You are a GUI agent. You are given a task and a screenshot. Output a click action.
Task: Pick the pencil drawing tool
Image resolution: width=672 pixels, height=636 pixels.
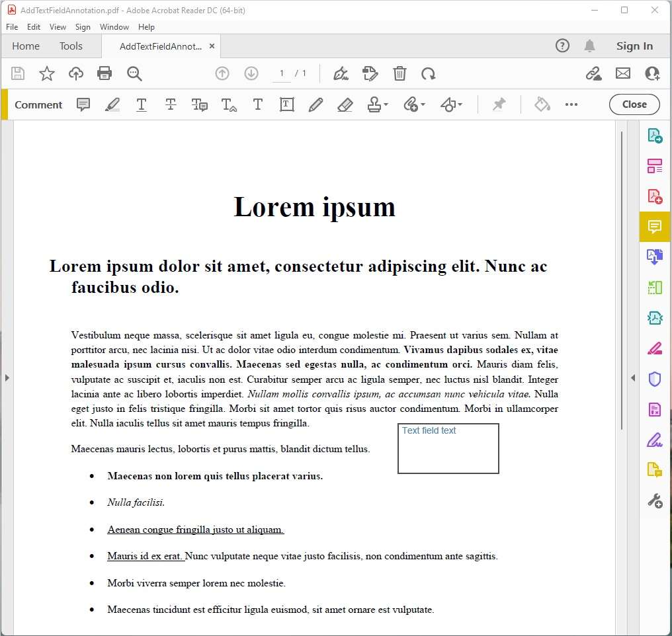315,104
